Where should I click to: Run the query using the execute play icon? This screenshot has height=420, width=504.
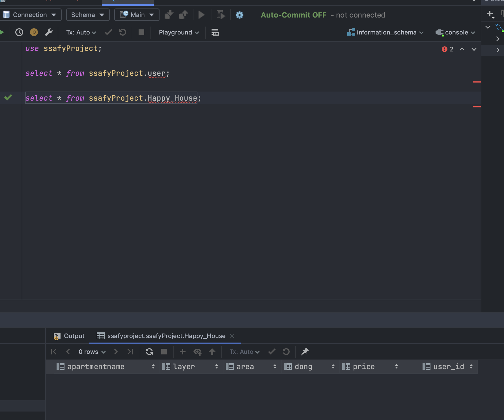tap(201, 15)
